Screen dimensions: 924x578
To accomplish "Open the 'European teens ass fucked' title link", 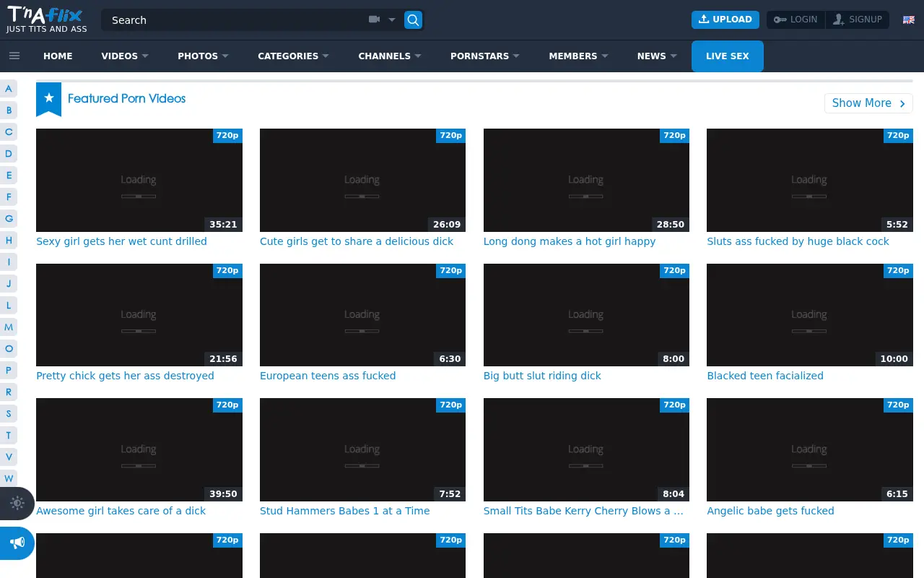I will point(328,376).
